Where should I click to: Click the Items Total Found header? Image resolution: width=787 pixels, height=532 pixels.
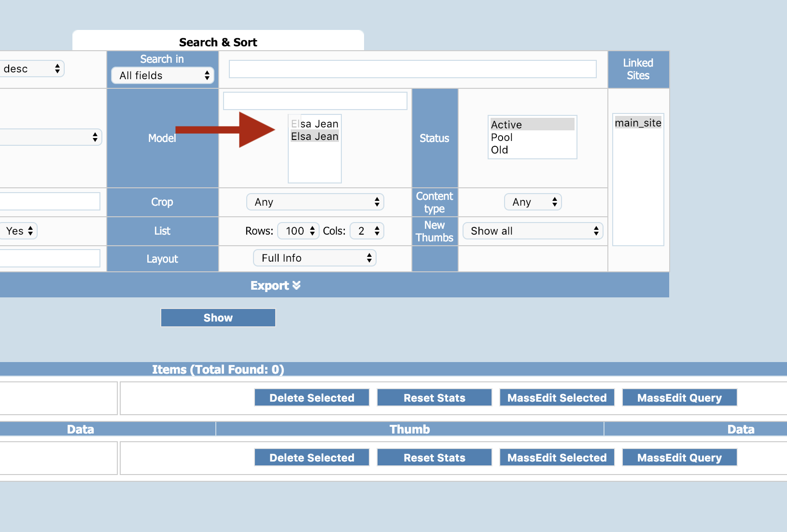(218, 369)
